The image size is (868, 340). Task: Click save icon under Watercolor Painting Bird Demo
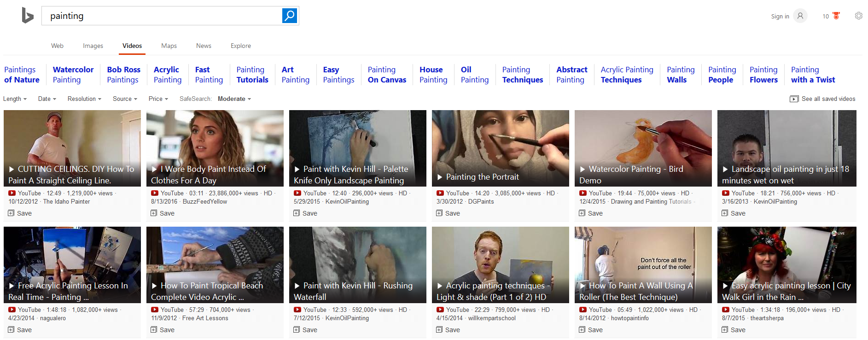click(x=582, y=213)
